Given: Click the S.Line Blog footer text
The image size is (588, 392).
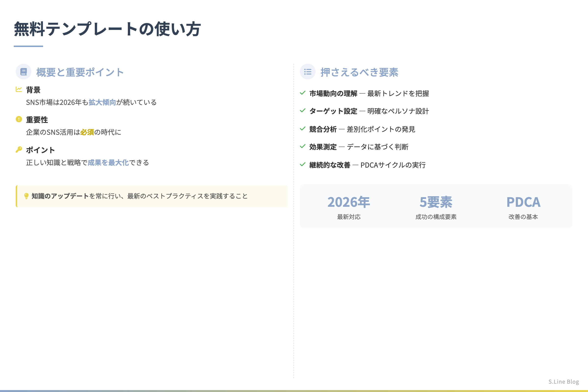Looking at the screenshot, I should pos(563,381).
